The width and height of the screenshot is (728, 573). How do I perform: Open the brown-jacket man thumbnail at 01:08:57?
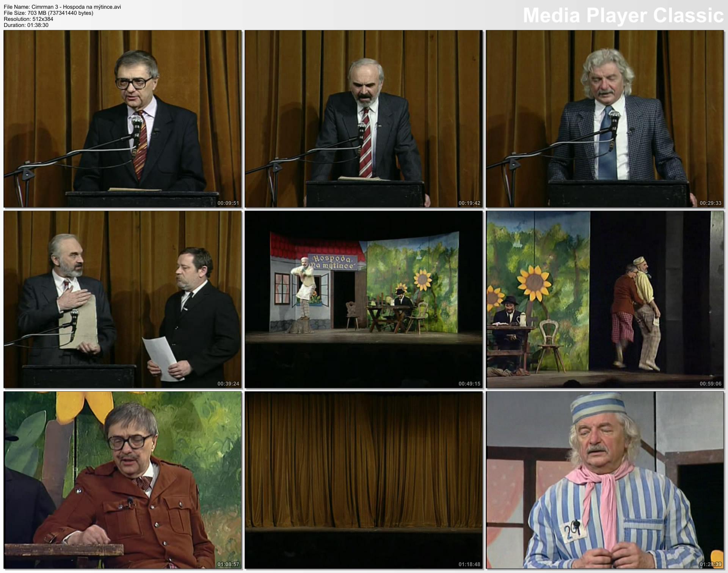pyautogui.click(x=122, y=480)
